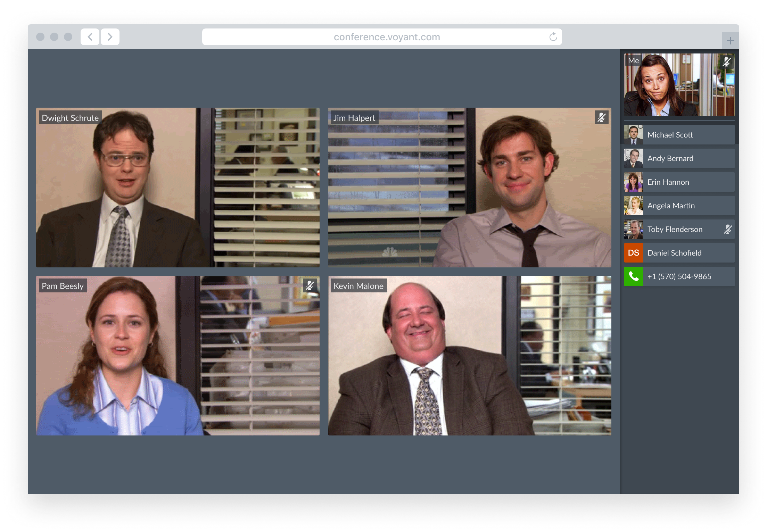Click the browser back arrow button

pyautogui.click(x=90, y=37)
